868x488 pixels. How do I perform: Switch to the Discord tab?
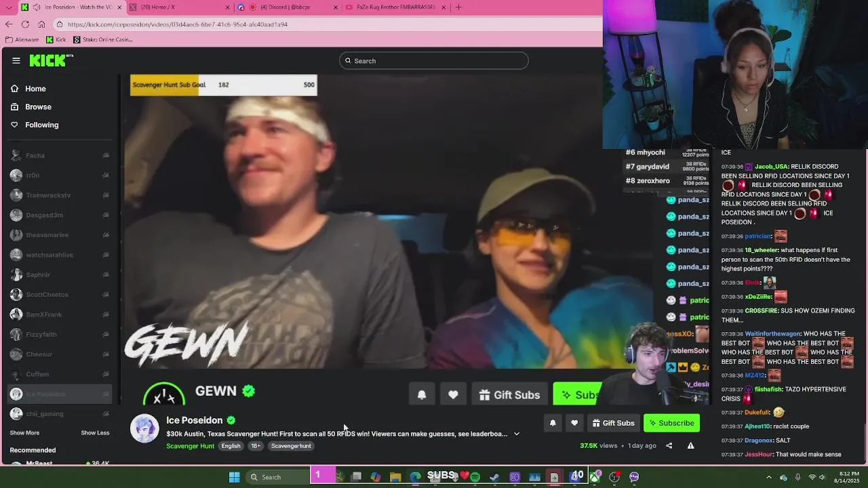tap(288, 7)
